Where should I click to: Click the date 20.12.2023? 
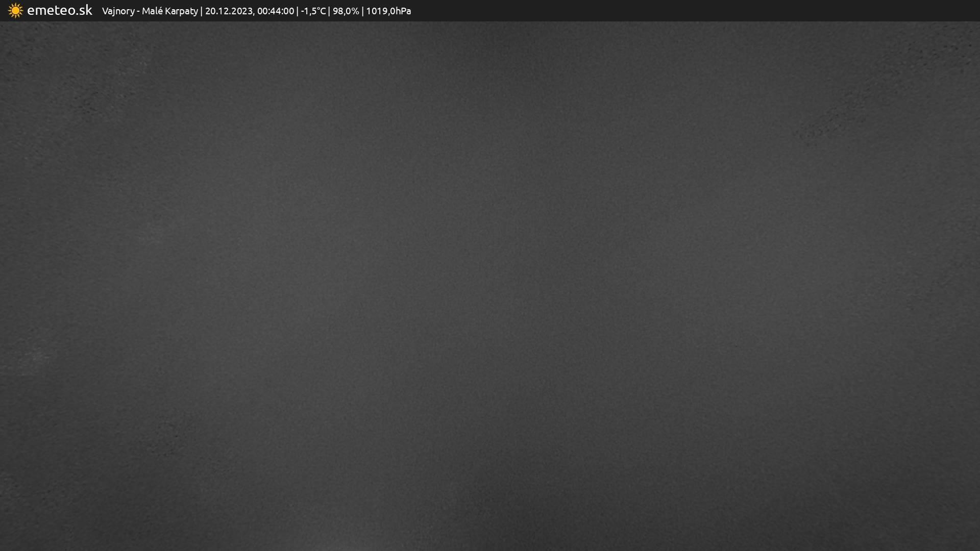coord(229,11)
